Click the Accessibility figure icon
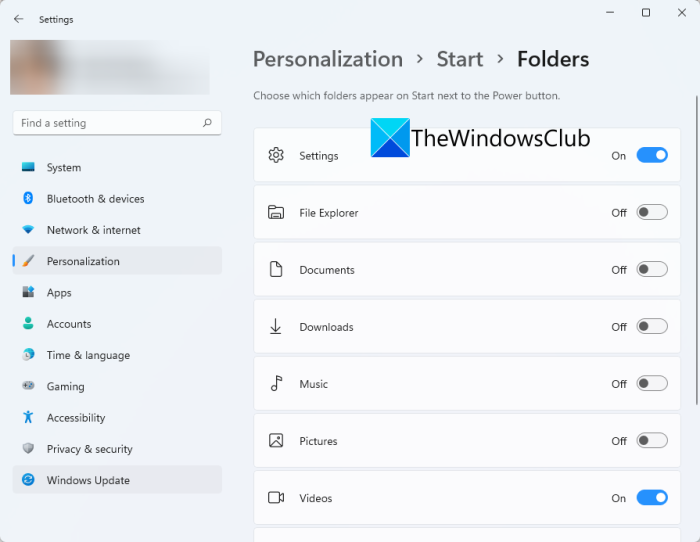The image size is (700, 542). (x=28, y=418)
